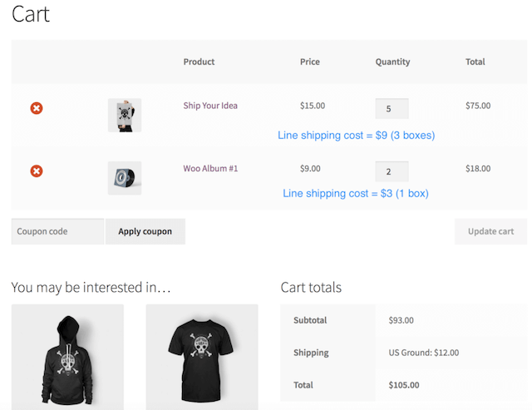View the suggested black skull t-shirt product

[x=202, y=357]
